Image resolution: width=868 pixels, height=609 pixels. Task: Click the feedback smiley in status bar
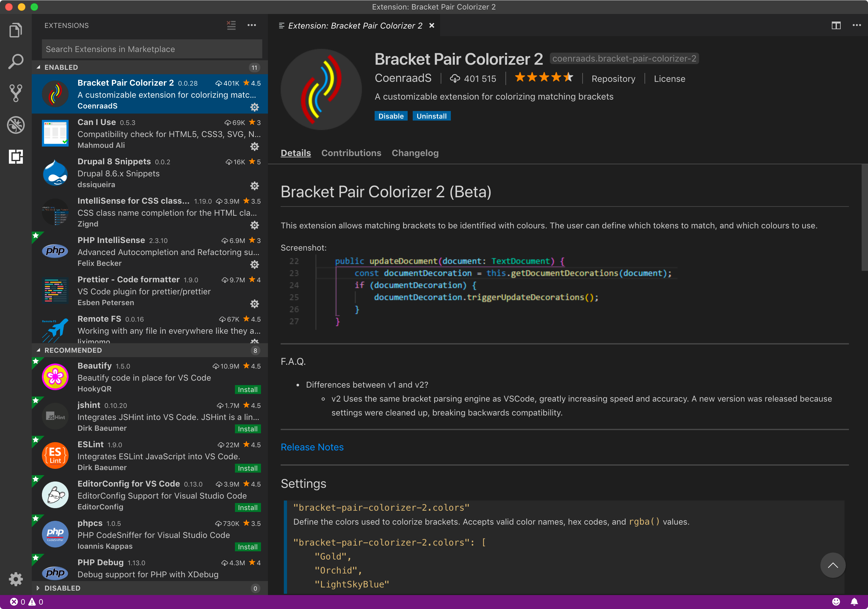click(836, 601)
